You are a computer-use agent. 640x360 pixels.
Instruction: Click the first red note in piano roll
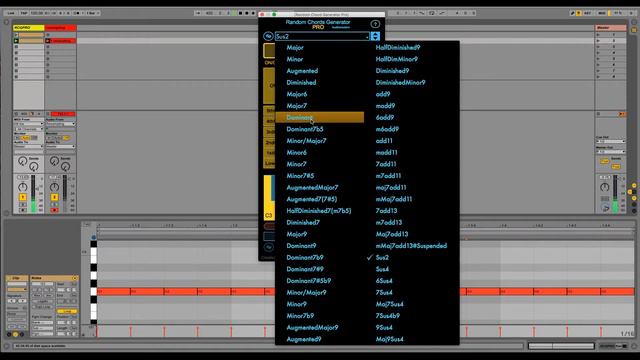coord(113,291)
